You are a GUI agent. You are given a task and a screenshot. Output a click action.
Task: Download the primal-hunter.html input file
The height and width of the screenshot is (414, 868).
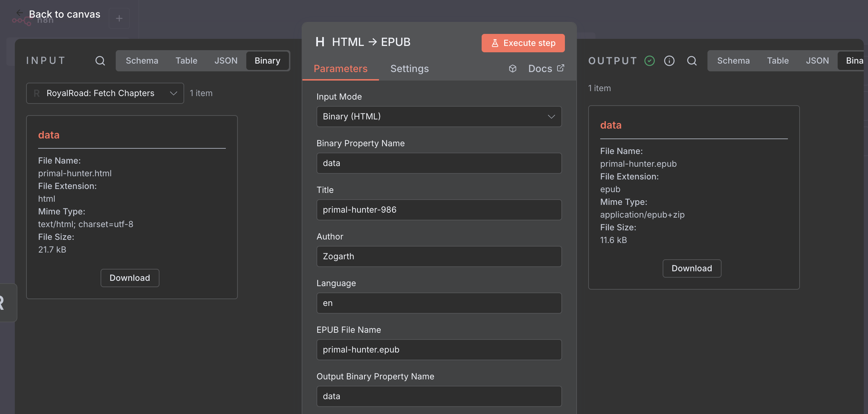[130, 278]
